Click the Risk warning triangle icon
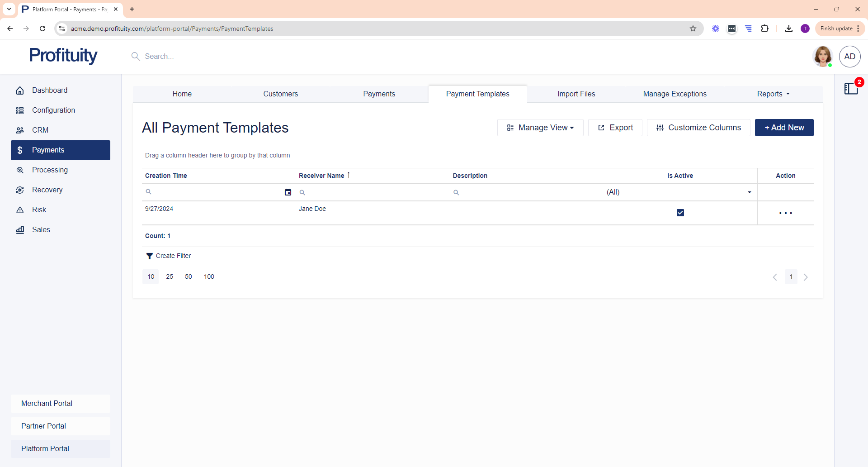The width and height of the screenshot is (868, 467). (20, 210)
